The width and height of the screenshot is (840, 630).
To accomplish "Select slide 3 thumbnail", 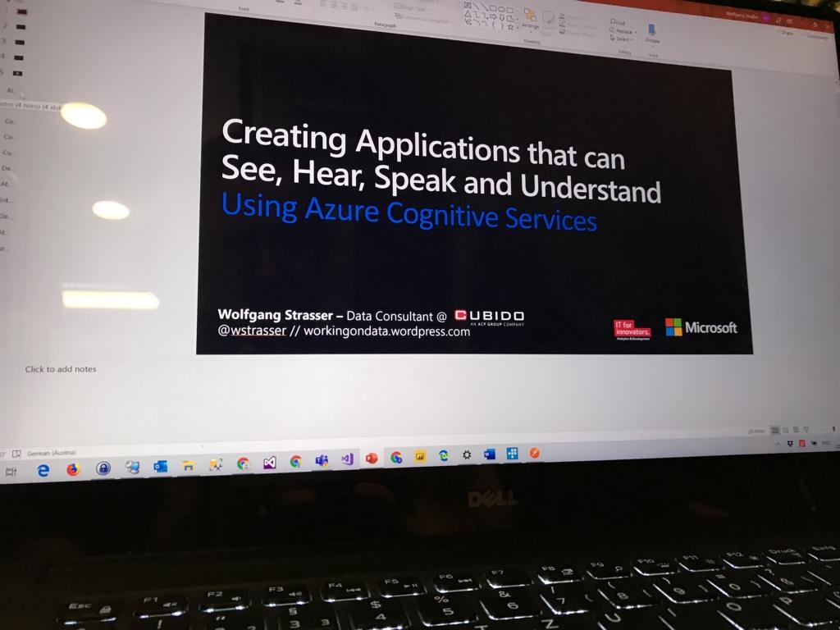I will pyautogui.click(x=20, y=42).
